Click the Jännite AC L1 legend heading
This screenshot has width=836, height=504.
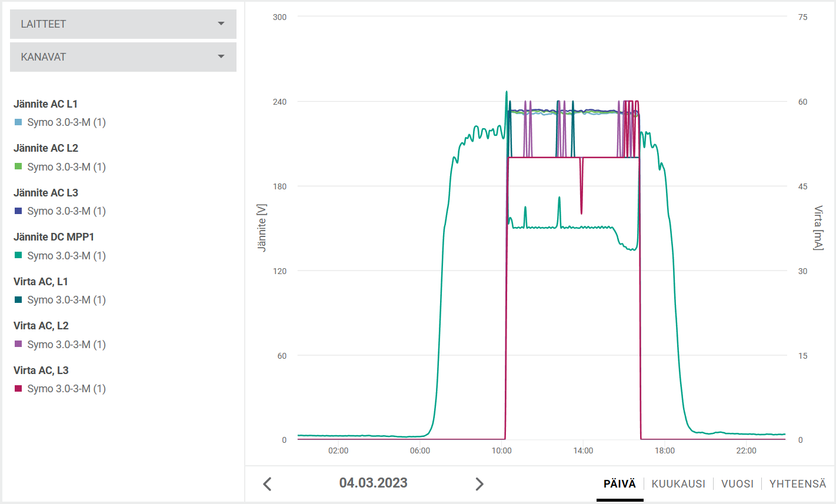tap(45, 104)
